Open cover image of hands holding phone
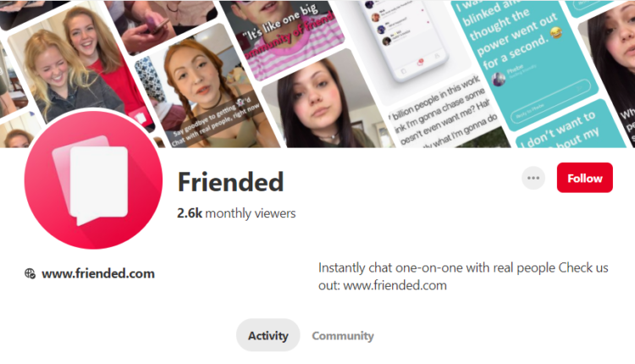This screenshot has height=364, width=635. (160, 25)
